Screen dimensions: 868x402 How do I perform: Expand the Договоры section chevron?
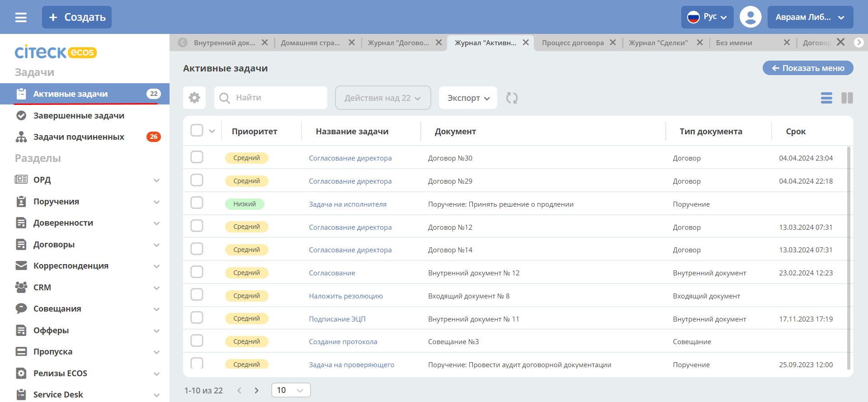tap(156, 245)
